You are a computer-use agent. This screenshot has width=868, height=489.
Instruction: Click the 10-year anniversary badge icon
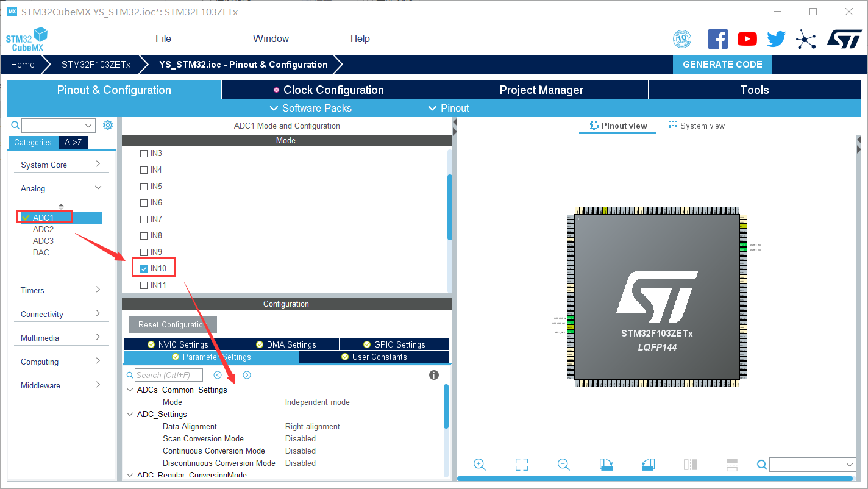point(682,39)
